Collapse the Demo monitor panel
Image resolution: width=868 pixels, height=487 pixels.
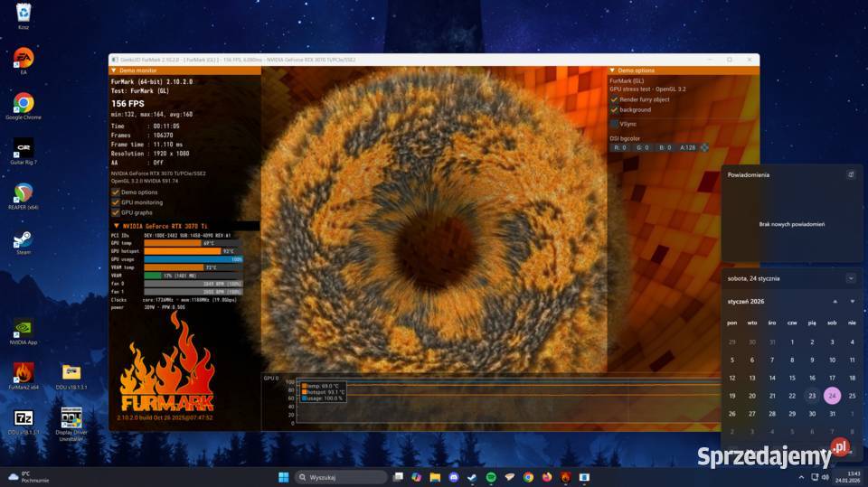pyautogui.click(x=114, y=70)
